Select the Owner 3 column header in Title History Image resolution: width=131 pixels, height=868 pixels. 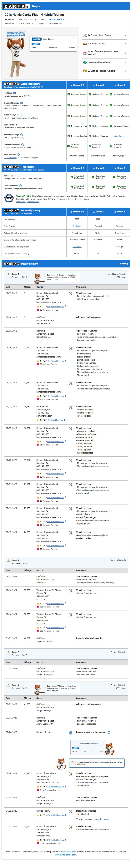pos(98,168)
